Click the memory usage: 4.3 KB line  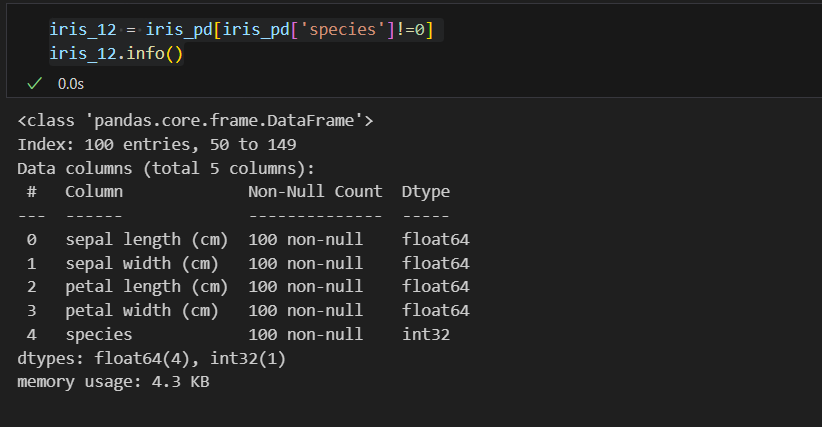pos(113,382)
